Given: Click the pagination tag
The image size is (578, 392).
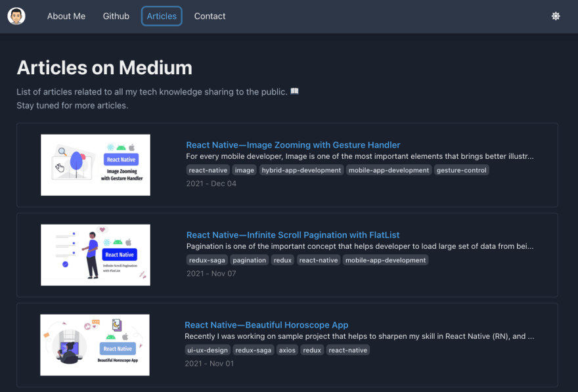Looking at the screenshot, I should click(249, 260).
